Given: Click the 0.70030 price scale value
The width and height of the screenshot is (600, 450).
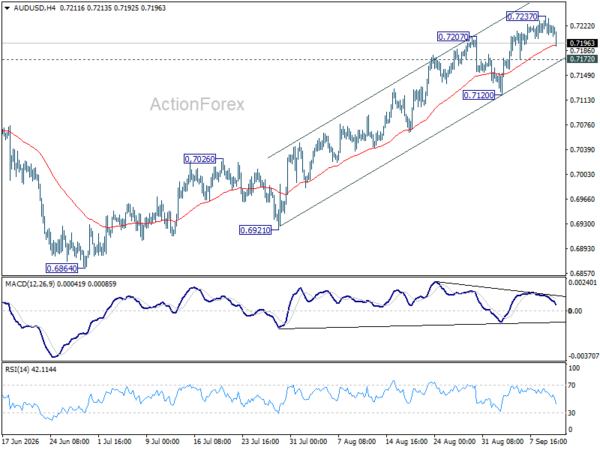Looking at the screenshot, I should (582, 174).
